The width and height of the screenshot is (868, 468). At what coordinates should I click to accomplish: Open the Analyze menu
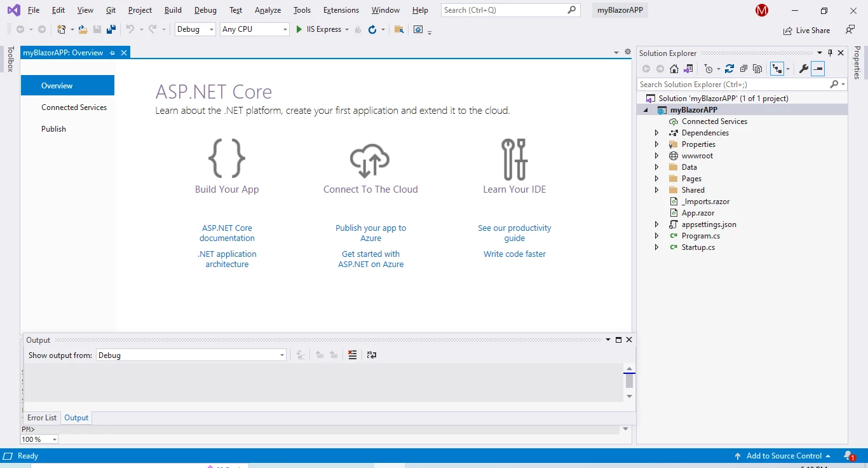pyautogui.click(x=268, y=10)
